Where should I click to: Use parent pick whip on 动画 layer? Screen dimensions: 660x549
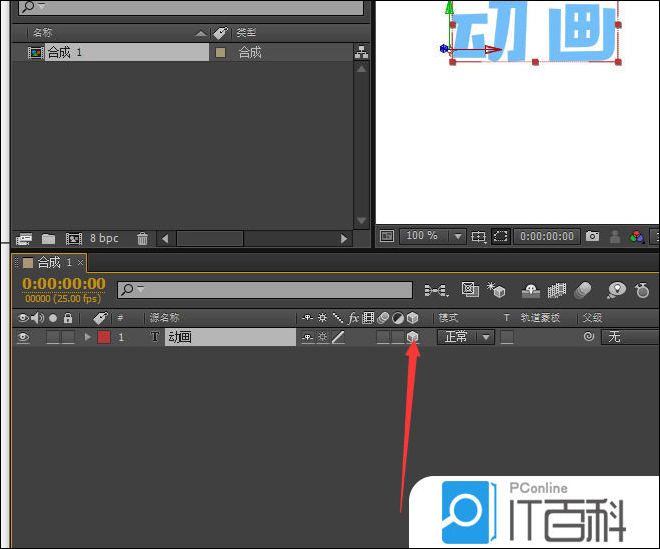589,336
